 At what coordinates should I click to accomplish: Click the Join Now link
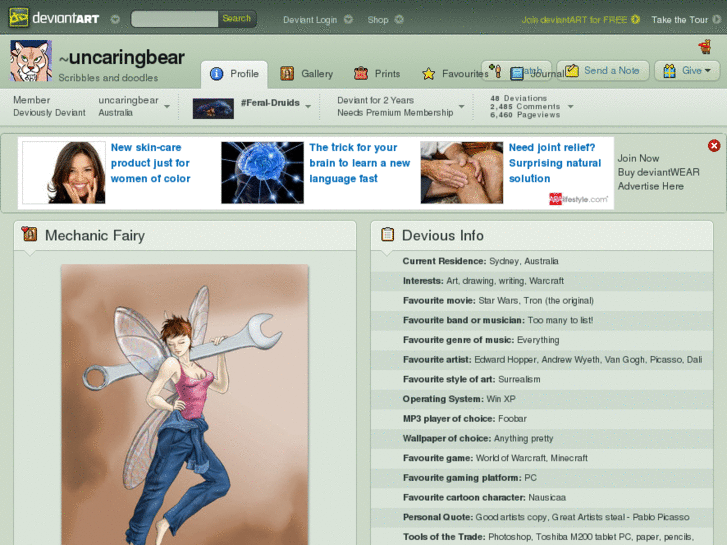coord(638,158)
